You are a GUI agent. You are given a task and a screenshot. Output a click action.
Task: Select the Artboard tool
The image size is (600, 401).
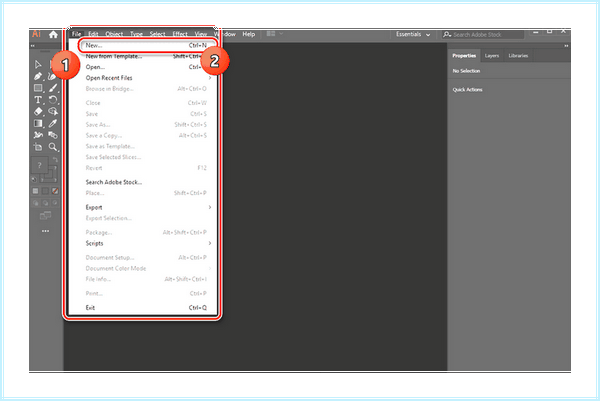[38, 147]
